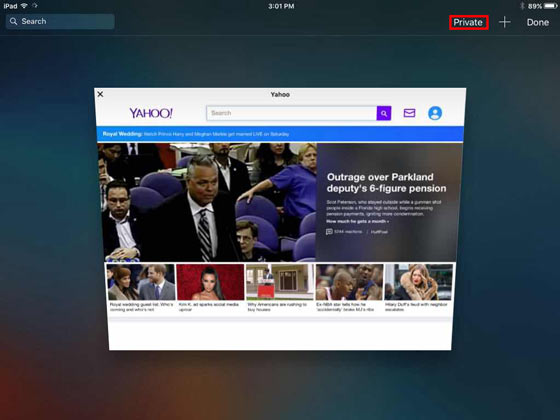Click the Search tabs field
This screenshot has height=420, width=560.
point(60,21)
